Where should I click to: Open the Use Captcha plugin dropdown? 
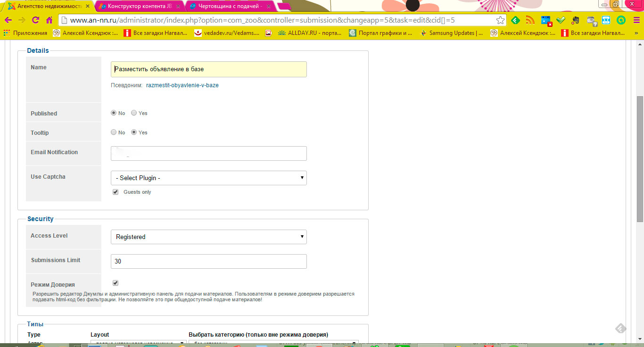208,178
